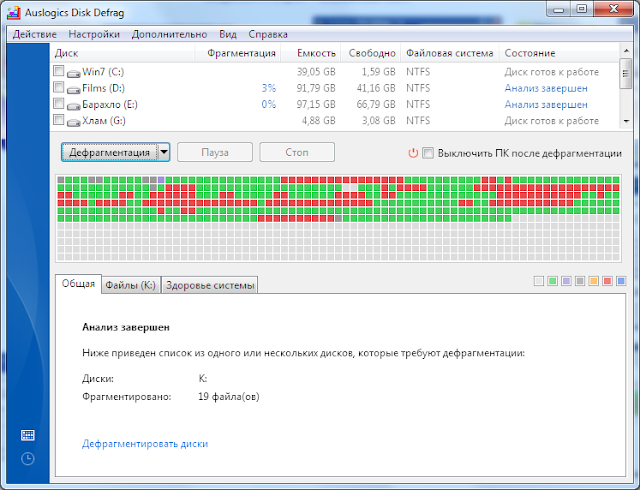Open the sidebar keyboard/cluster map icon
The height and width of the screenshot is (490, 640).
click(28, 435)
